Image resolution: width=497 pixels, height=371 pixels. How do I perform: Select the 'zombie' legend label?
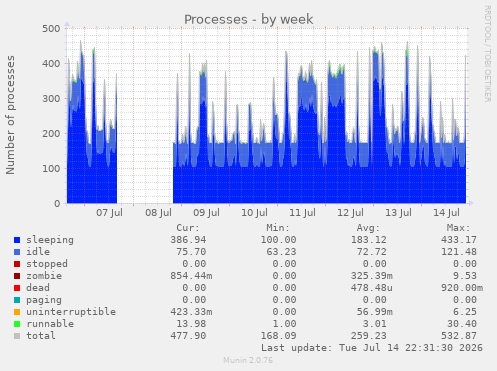pyautogui.click(x=44, y=276)
